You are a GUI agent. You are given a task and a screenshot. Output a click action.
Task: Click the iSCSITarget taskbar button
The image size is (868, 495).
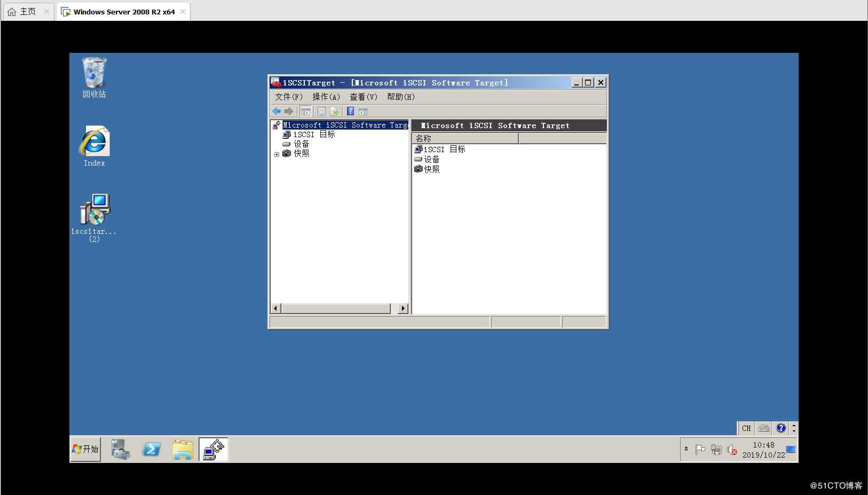coord(214,449)
